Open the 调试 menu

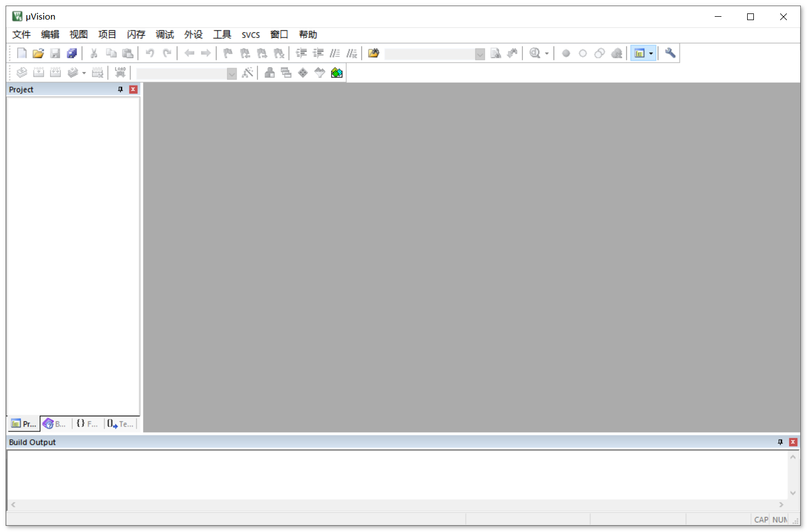pos(165,35)
